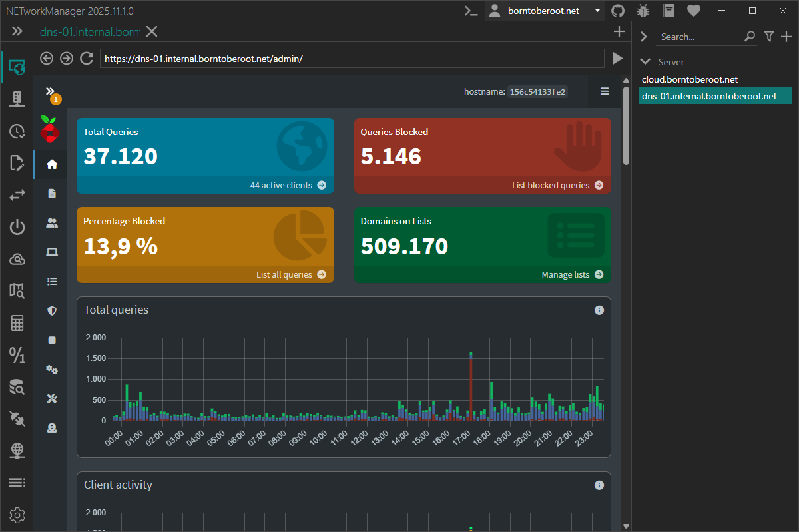Open the Pi-hole query log document icon
Image resolution: width=799 pixels, height=532 pixels.
coord(51,193)
